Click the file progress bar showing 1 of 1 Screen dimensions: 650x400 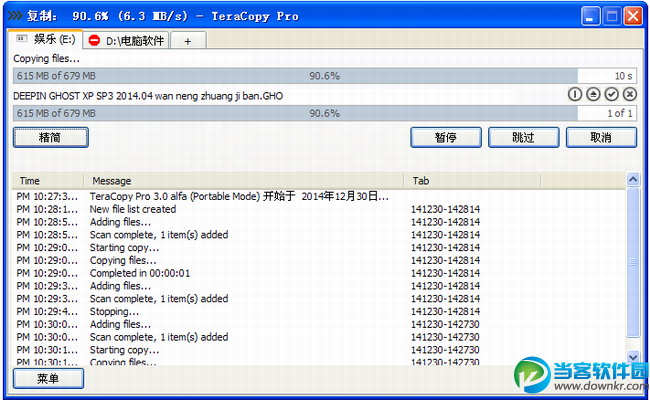pyautogui.click(x=325, y=113)
